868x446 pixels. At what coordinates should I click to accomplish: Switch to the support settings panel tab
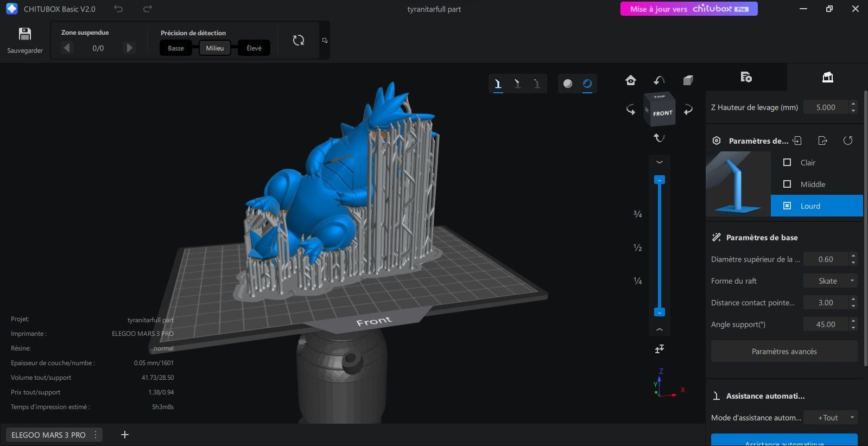click(827, 77)
